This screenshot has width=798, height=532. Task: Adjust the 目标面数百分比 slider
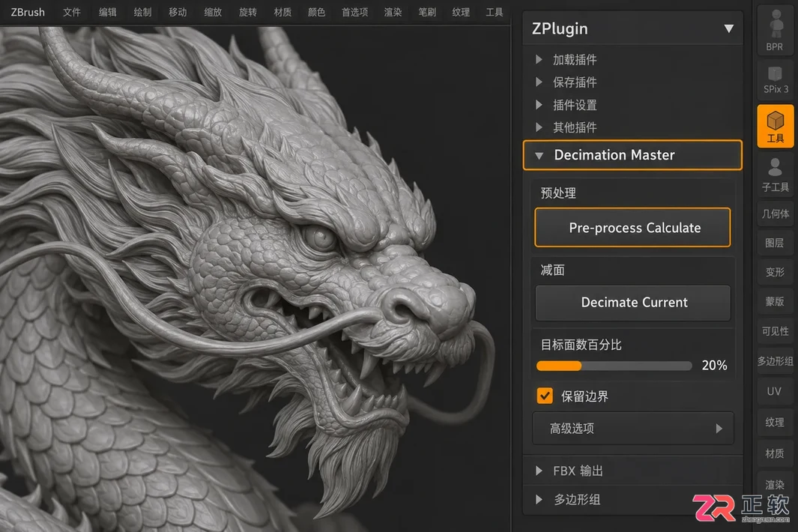click(x=614, y=366)
